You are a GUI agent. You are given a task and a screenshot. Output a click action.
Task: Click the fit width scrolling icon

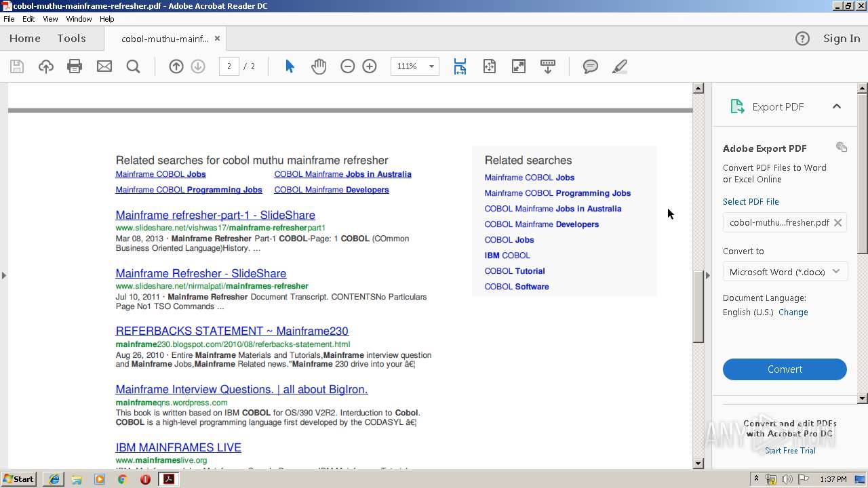pyautogui.click(x=460, y=66)
